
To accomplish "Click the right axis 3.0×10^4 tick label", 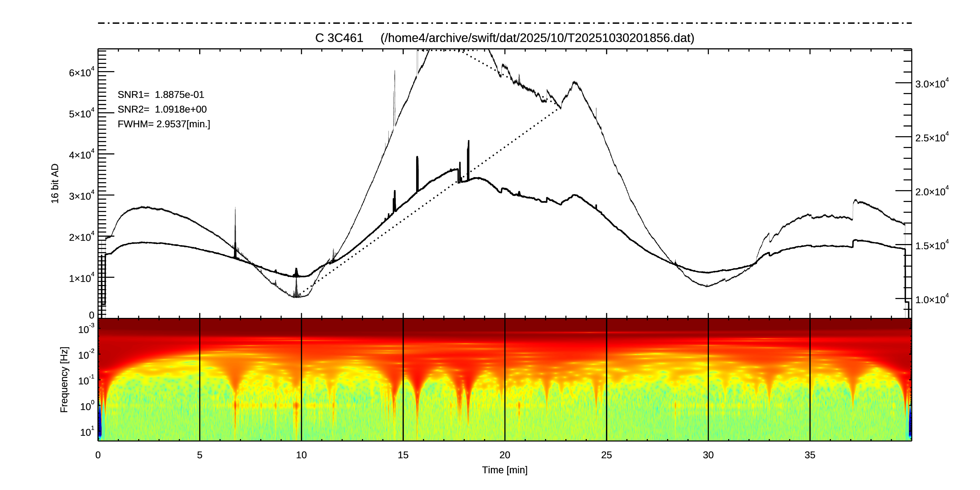I will (932, 84).
